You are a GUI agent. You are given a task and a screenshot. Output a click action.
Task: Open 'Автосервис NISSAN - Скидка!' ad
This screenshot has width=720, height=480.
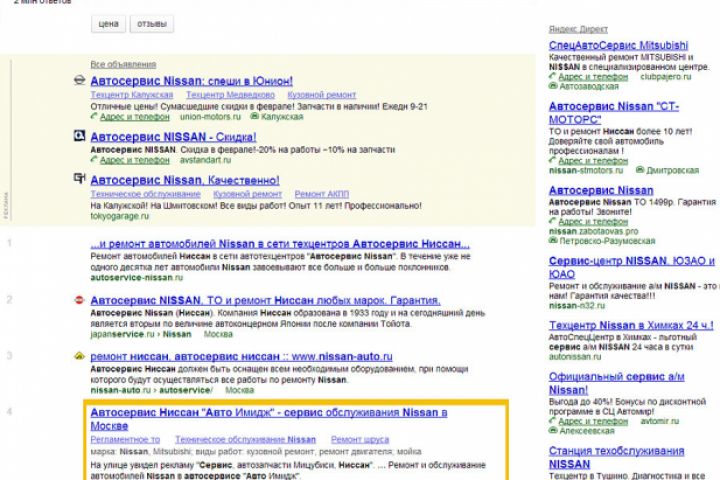[174, 137]
